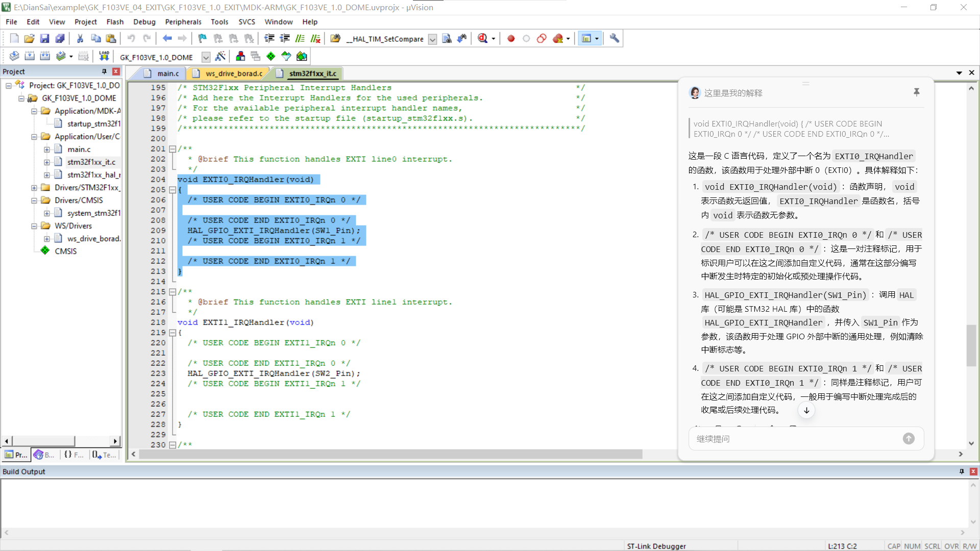Toggle bookmark flag icon

(x=202, y=39)
